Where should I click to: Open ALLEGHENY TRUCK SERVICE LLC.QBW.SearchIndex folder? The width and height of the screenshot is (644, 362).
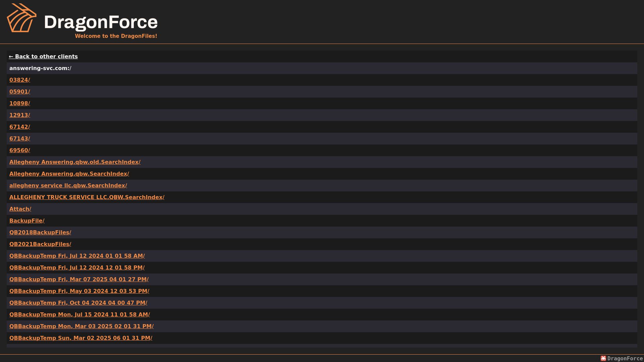87,197
